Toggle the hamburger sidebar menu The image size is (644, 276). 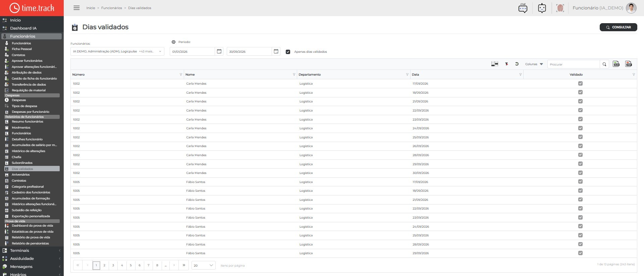click(x=76, y=8)
